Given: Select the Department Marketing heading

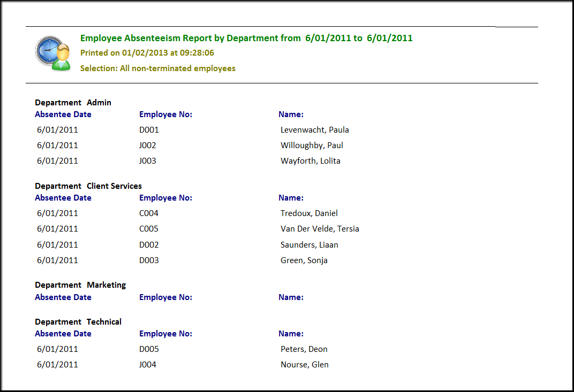Looking at the screenshot, I should pos(80,285).
